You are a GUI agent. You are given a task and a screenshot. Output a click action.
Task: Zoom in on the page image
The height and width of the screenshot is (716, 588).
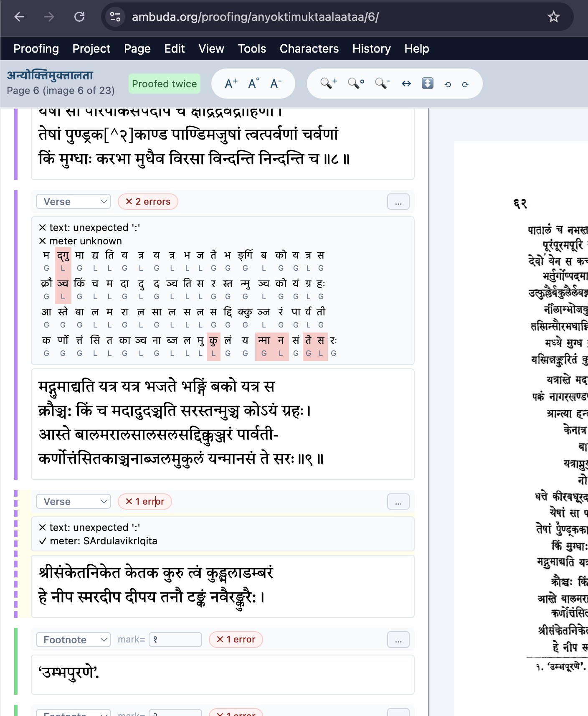coord(329,84)
